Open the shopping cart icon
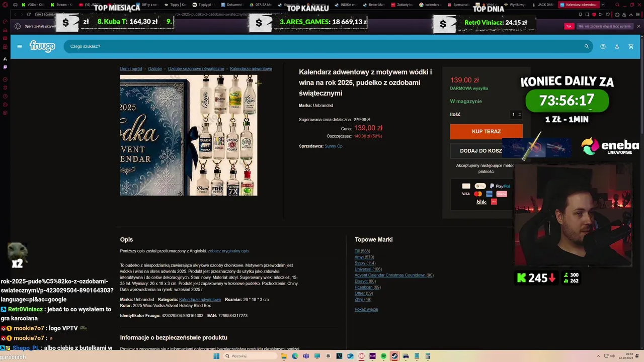644x362 pixels. (x=631, y=46)
